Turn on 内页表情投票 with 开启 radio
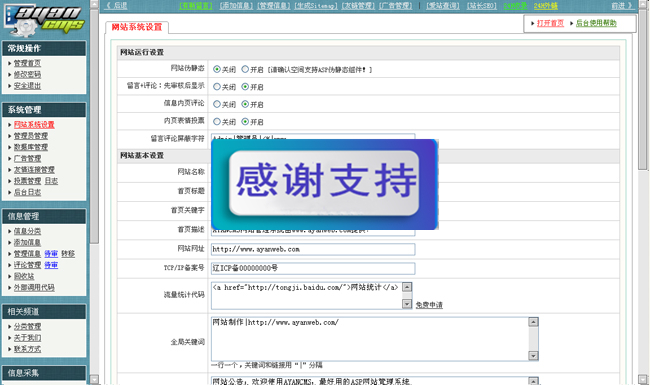Screen dimensions: 650x385 [245, 121]
